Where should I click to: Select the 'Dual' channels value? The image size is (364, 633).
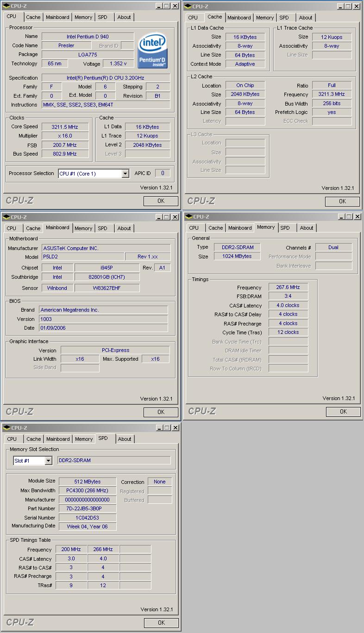[x=333, y=247]
